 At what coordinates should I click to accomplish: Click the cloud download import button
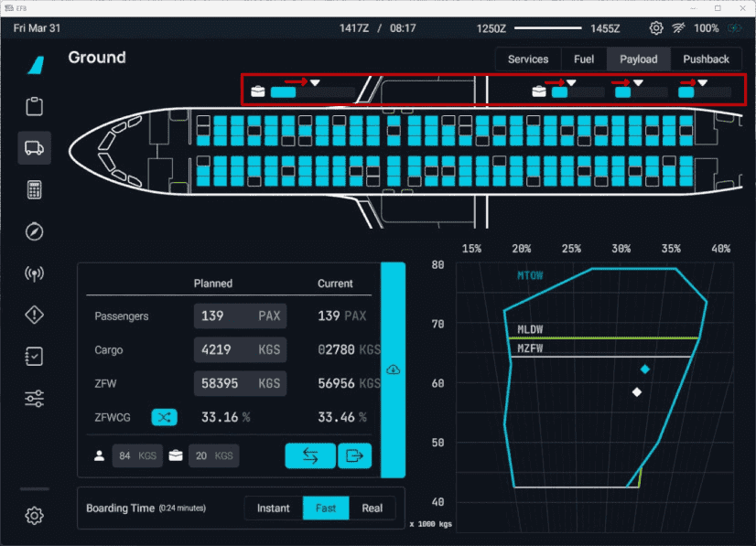click(x=393, y=369)
